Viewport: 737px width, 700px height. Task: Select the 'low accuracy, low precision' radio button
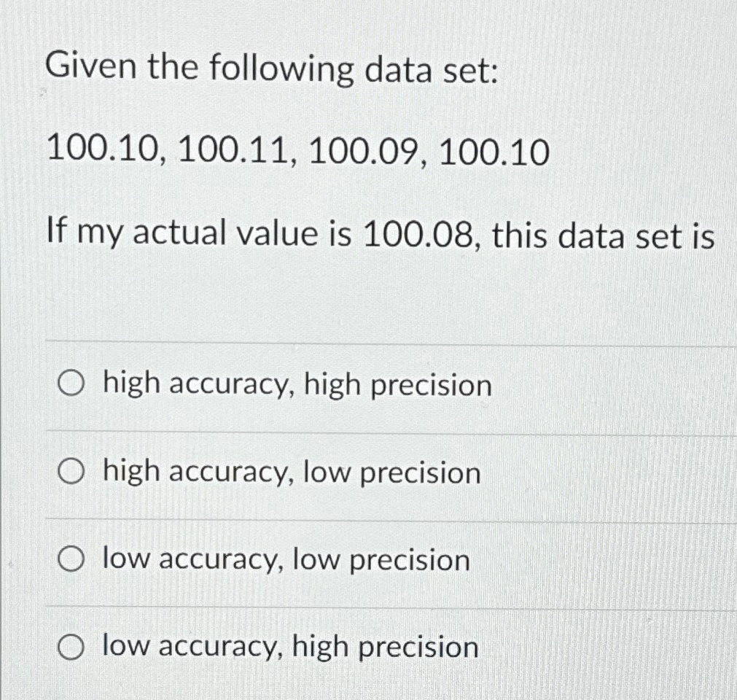pyautogui.click(x=71, y=559)
